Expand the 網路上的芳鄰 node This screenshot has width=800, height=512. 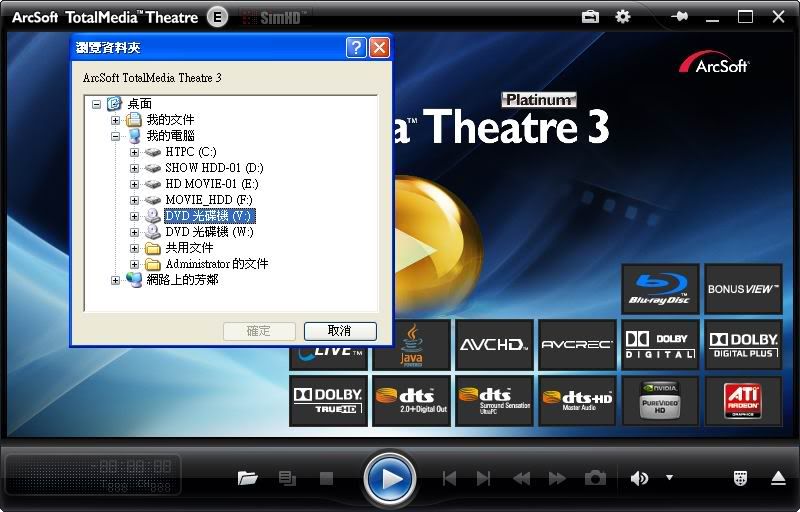tap(115, 280)
